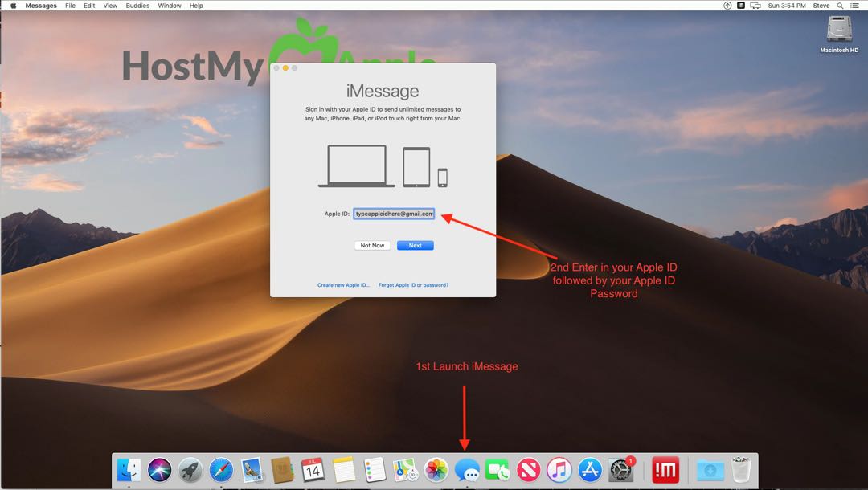The width and height of the screenshot is (868, 490).
Task: Open the Help menu
Action: 196,6
